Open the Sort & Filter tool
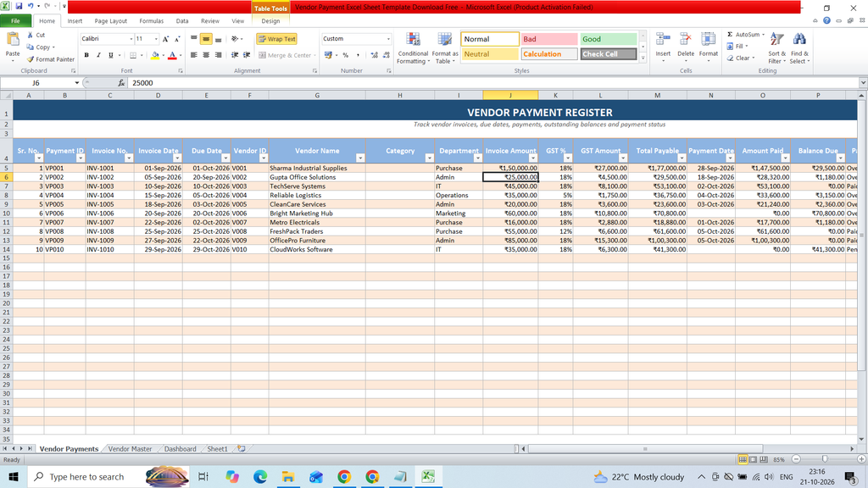Viewport: 868px width, 488px height. click(x=776, y=48)
